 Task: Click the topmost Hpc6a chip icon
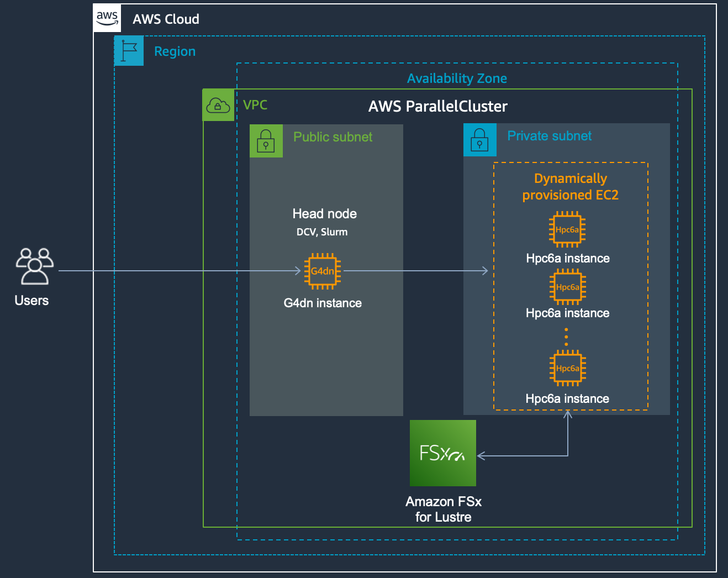click(567, 229)
